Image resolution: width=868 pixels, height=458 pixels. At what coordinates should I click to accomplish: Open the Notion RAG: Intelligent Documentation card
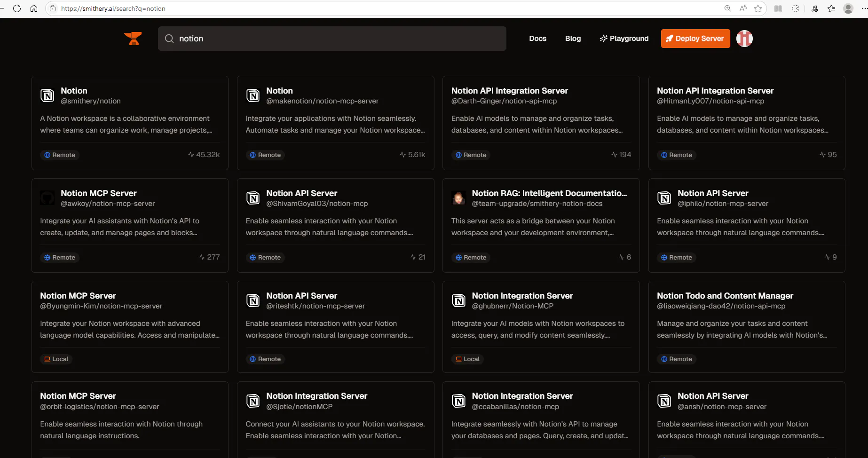pos(541,225)
